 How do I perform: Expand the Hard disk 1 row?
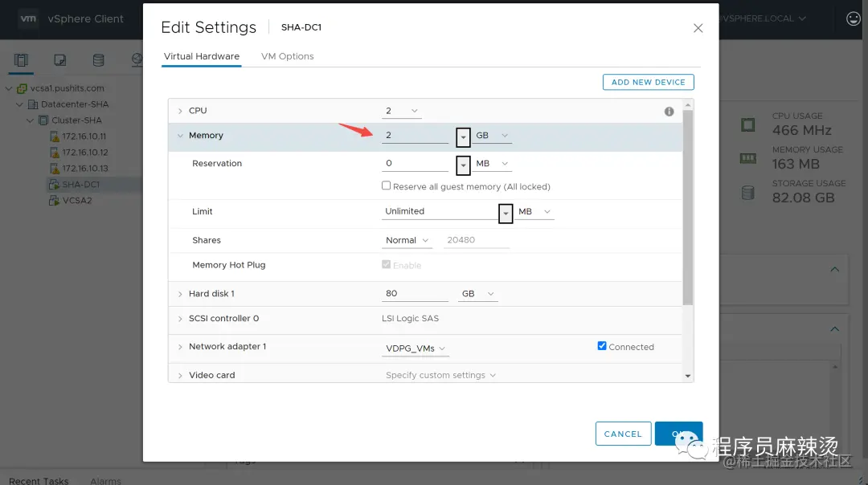[x=180, y=294]
